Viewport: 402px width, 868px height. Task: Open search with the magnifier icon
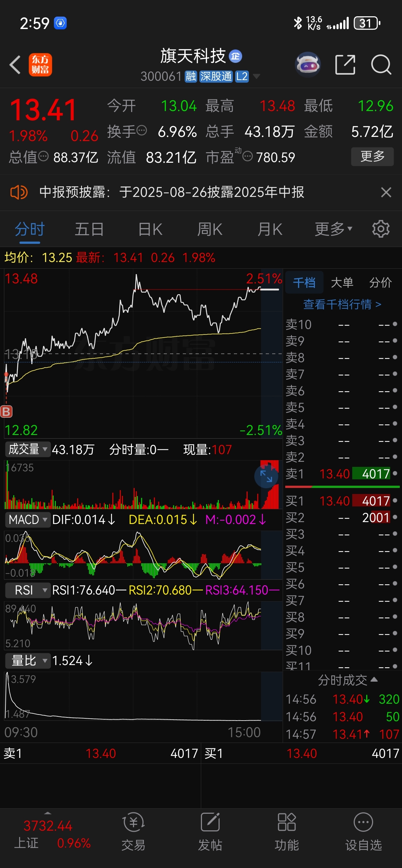[x=381, y=64]
